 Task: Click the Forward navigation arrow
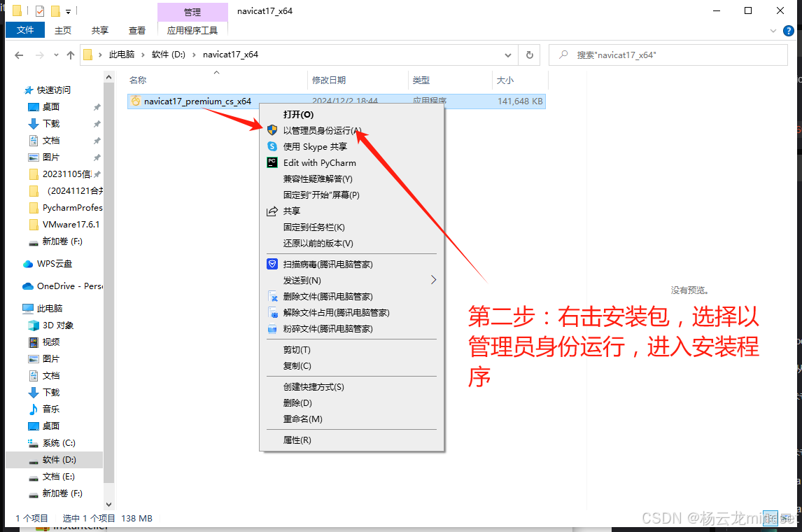click(x=39, y=55)
